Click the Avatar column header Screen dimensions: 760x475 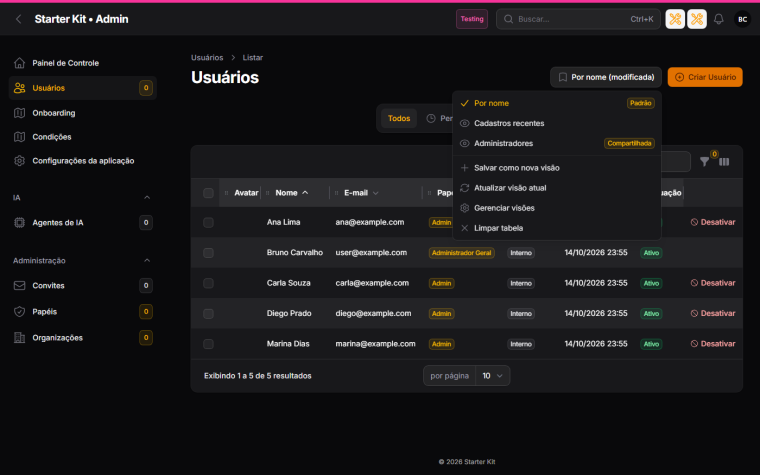[x=246, y=193]
